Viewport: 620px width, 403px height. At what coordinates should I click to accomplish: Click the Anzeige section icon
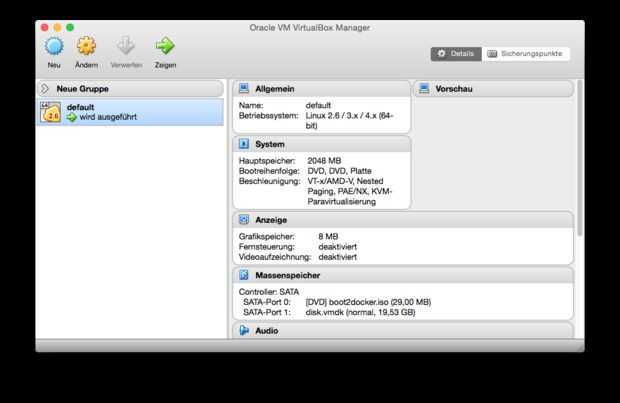244,219
